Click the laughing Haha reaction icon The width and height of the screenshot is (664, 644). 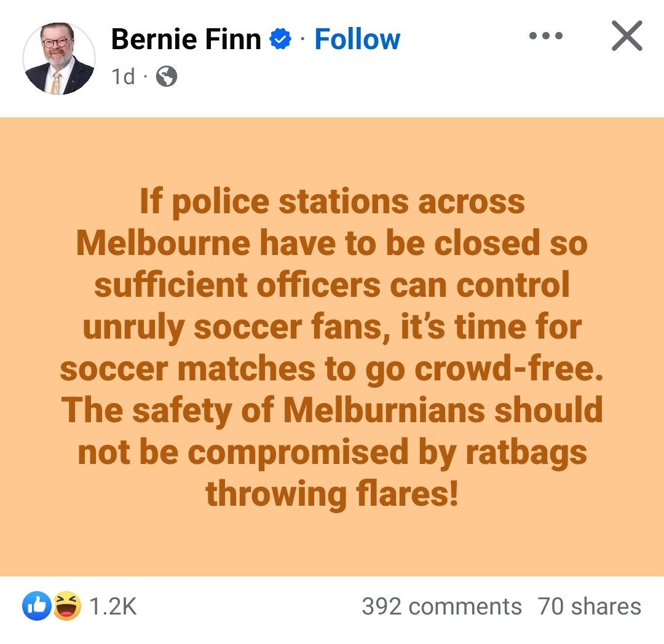[67, 606]
